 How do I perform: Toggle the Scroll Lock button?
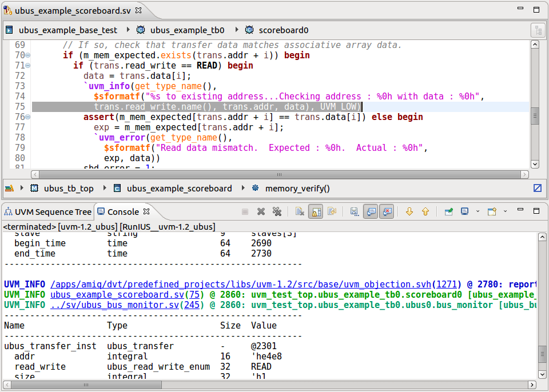click(x=316, y=211)
